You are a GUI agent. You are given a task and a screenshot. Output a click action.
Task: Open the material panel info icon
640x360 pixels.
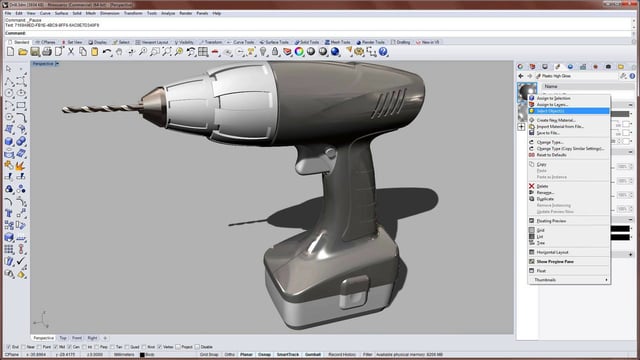point(632,76)
